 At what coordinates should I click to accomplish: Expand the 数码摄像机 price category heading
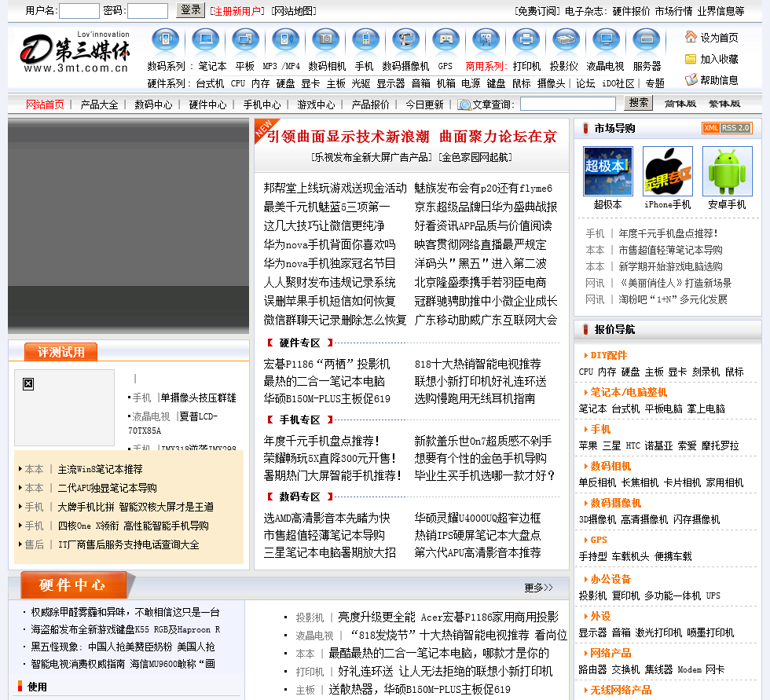coord(615,503)
